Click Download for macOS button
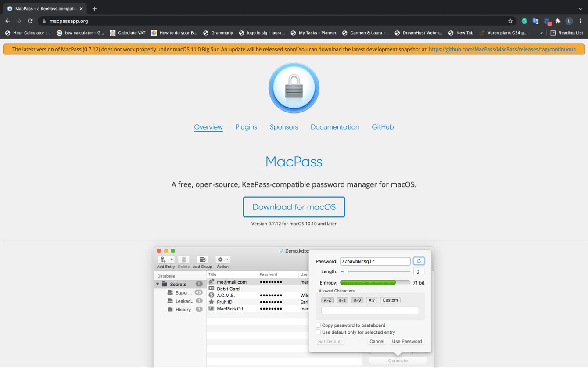Image resolution: width=588 pixels, height=368 pixels. click(294, 207)
